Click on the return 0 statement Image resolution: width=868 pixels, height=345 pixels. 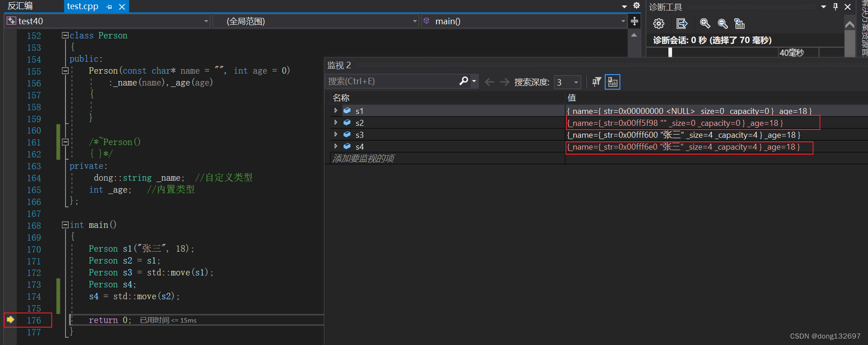tap(110, 320)
